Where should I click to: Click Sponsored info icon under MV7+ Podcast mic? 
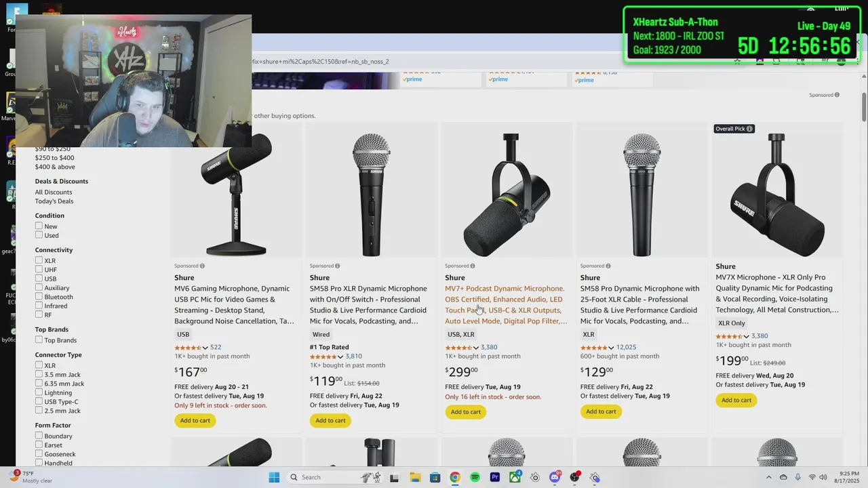click(473, 266)
